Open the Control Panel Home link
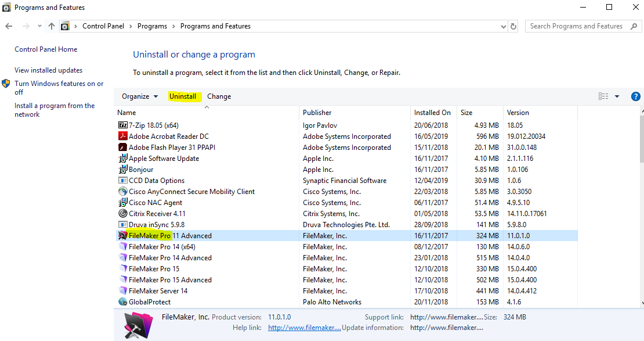Viewport: 644px width, 341px height. click(x=46, y=49)
